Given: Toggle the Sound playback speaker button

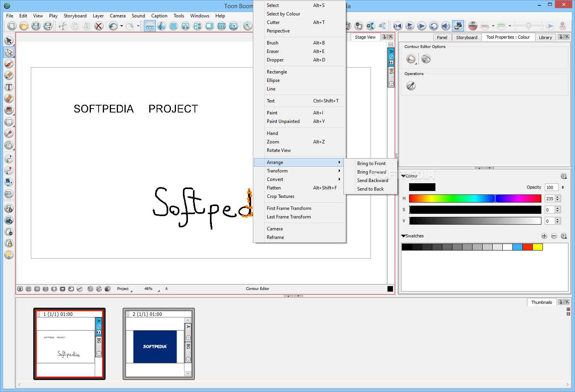Looking at the screenshot, I should [x=446, y=26].
